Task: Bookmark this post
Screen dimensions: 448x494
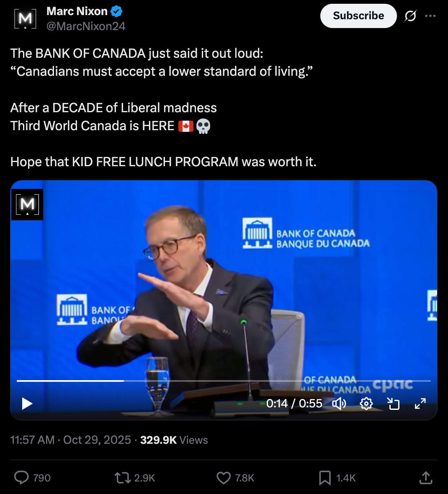Action: tap(325, 478)
